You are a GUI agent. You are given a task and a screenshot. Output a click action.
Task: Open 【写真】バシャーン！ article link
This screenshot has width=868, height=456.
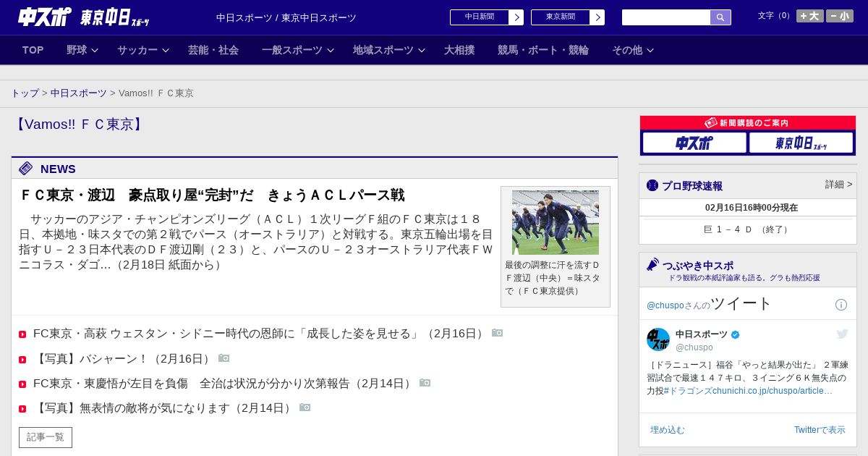pyautogui.click(x=124, y=358)
